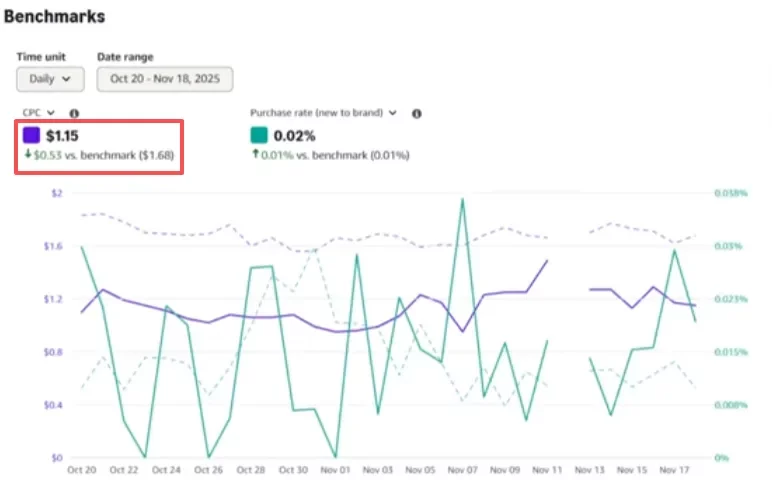This screenshot has height=491, width=772.
Task: Click the green down arrow beside $0.53
Action: [27, 155]
